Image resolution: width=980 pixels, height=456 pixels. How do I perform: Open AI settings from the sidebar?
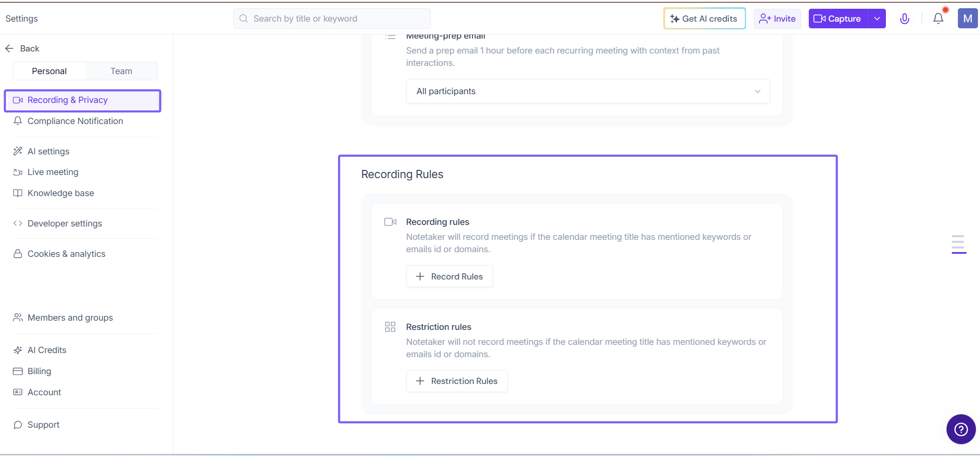pyautogui.click(x=48, y=151)
